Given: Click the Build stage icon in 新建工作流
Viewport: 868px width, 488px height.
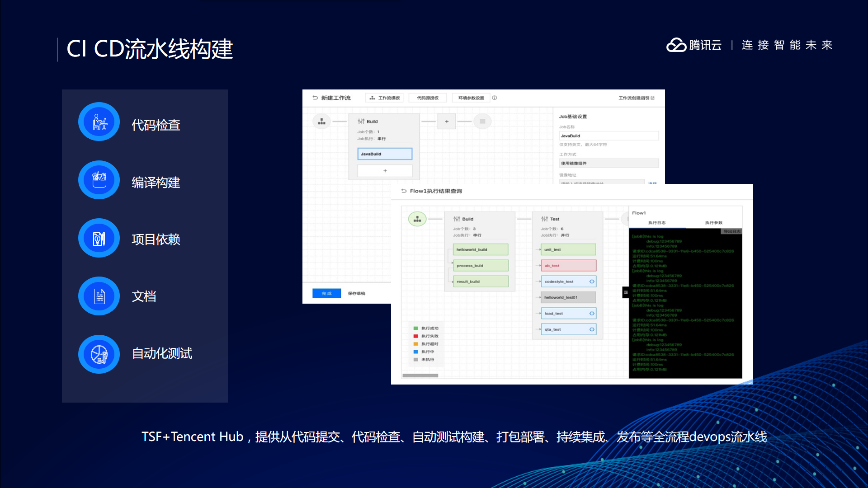Looking at the screenshot, I should [x=361, y=121].
